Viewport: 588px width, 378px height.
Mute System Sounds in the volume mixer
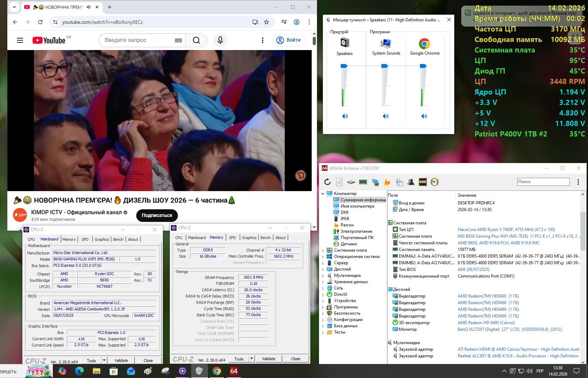tap(386, 116)
